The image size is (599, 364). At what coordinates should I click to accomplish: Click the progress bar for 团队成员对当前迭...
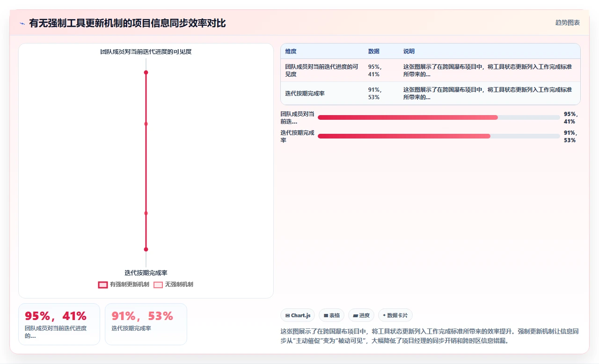point(439,117)
